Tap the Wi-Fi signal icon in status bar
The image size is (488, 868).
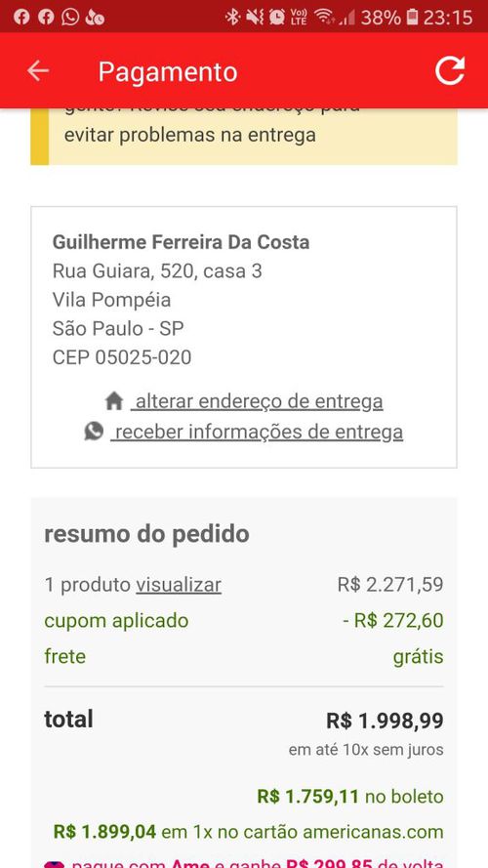coord(324,18)
